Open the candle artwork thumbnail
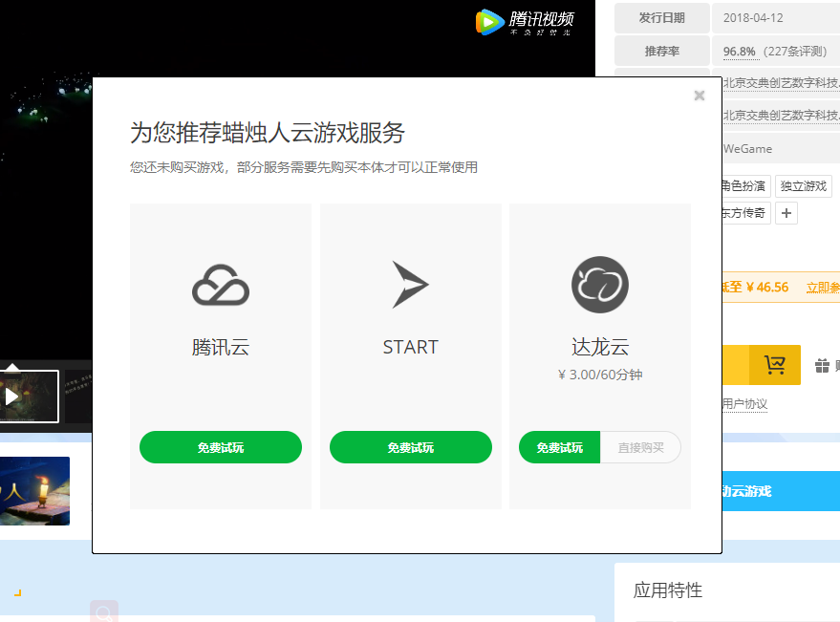This screenshot has height=622, width=840. tap(34, 490)
